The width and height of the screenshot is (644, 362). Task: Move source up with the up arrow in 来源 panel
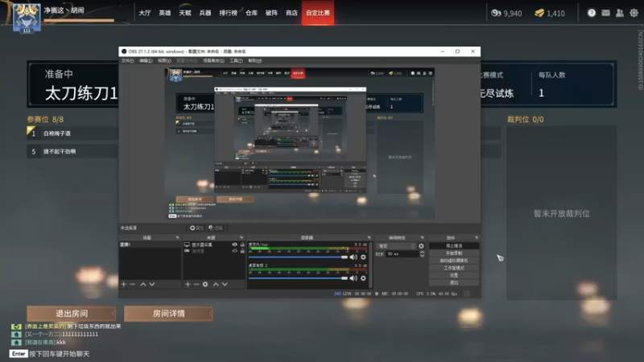point(216,284)
